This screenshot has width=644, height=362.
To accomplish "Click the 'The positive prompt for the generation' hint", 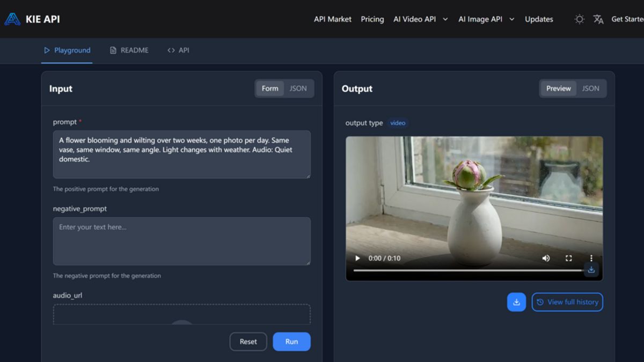I will [106, 189].
